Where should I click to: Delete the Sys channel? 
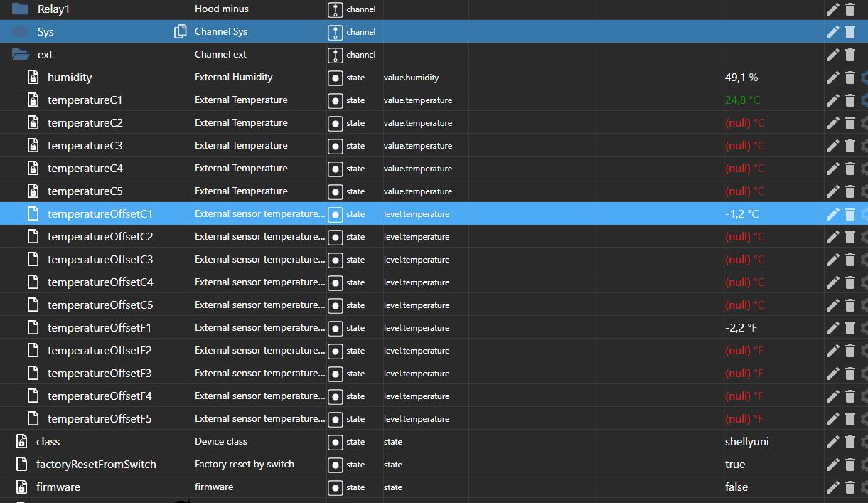click(x=850, y=32)
